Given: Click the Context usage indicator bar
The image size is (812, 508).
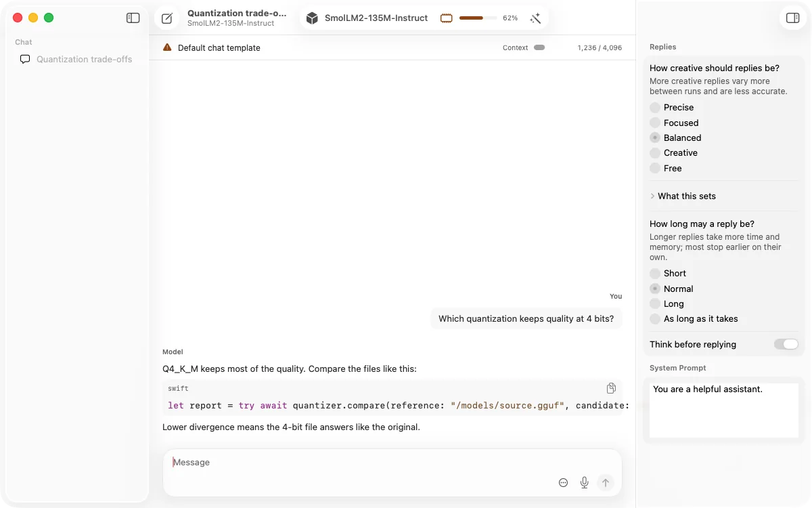Looking at the screenshot, I should click(539, 47).
